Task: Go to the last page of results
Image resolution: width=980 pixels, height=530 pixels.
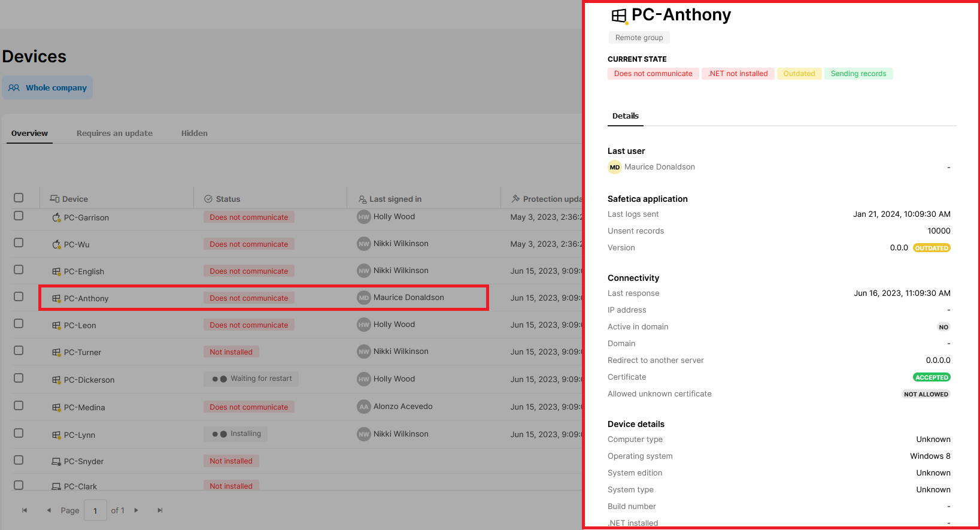Action: pos(160,510)
